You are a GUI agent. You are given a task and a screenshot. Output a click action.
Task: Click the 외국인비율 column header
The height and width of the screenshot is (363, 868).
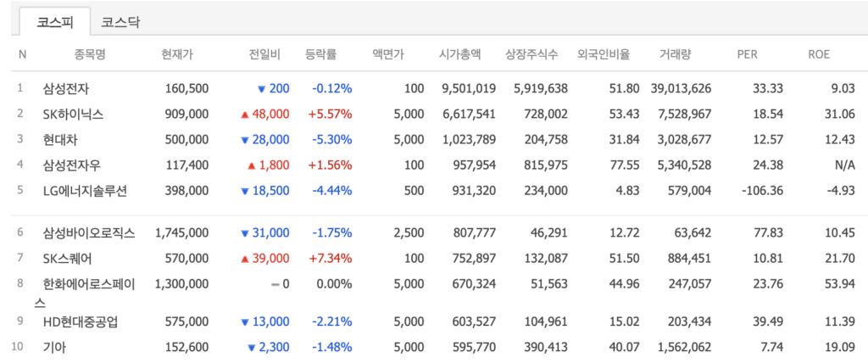pyautogui.click(x=604, y=54)
